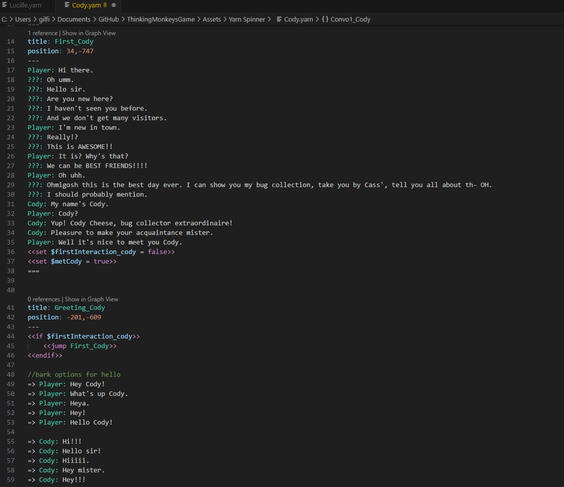Screen dimensions: 564x487
Task: Click the Cody.yarn file icon in breadcrumb
Action: point(279,19)
